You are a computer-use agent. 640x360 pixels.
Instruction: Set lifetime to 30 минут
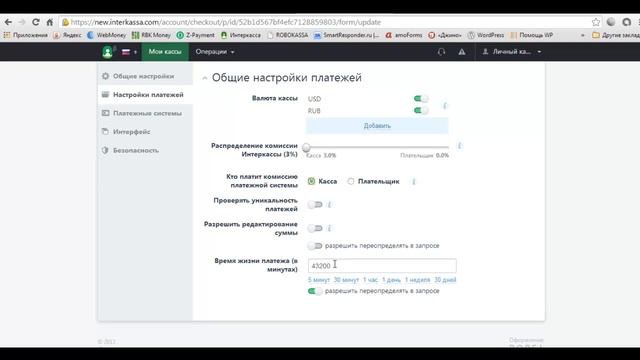click(x=346, y=280)
